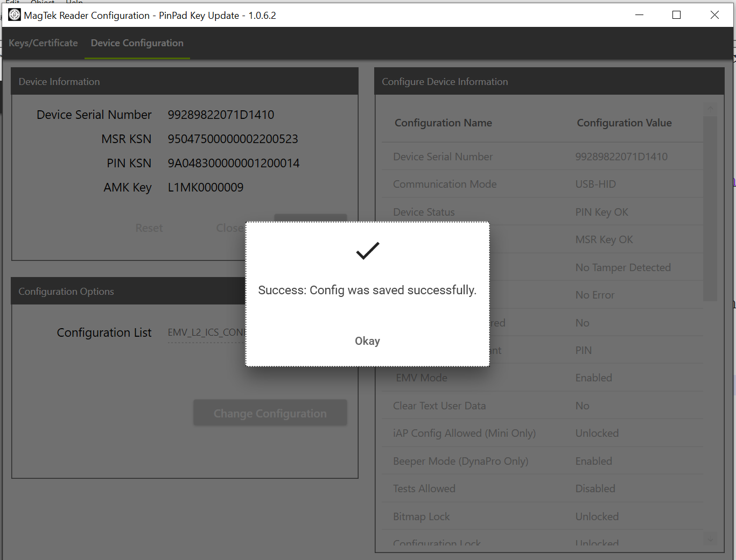Click the scroll down arrow in configuration table
This screenshot has height=560, width=736.
pyautogui.click(x=710, y=538)
